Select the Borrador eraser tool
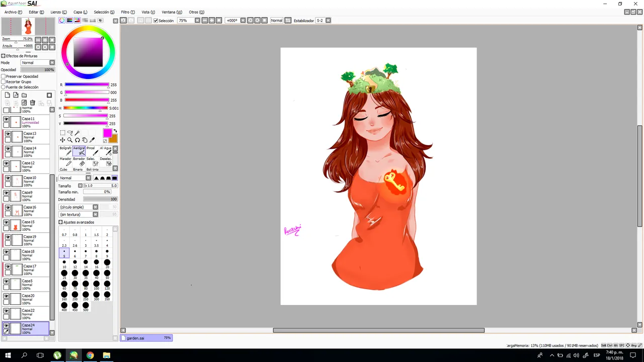This screenshot has width=644, height=362. click(x=79, y=161)
